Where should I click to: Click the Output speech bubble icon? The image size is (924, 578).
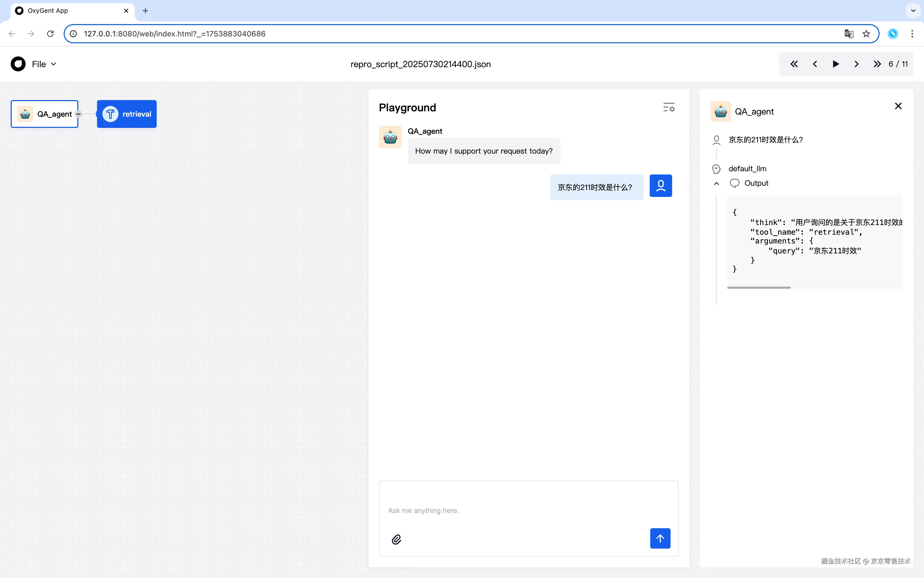[735, 184]
